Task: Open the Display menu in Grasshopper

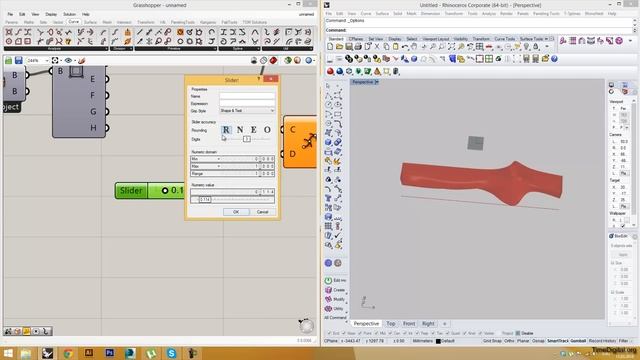Action: click(51, 14)
